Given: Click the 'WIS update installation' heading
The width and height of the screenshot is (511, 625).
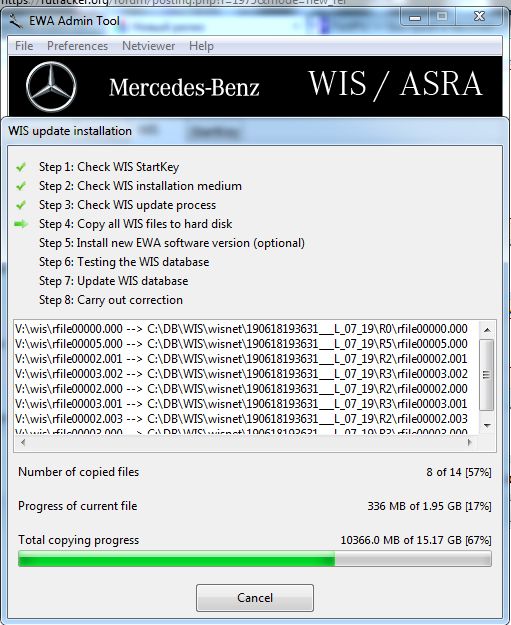Looking at the screenshot, I should [x=70, y=131].
